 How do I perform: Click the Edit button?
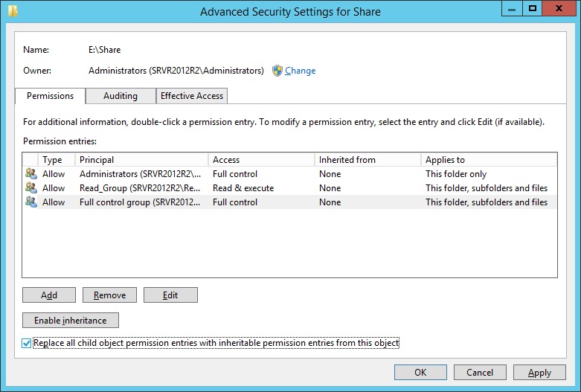pyautogui.click(x=170, y=295)
